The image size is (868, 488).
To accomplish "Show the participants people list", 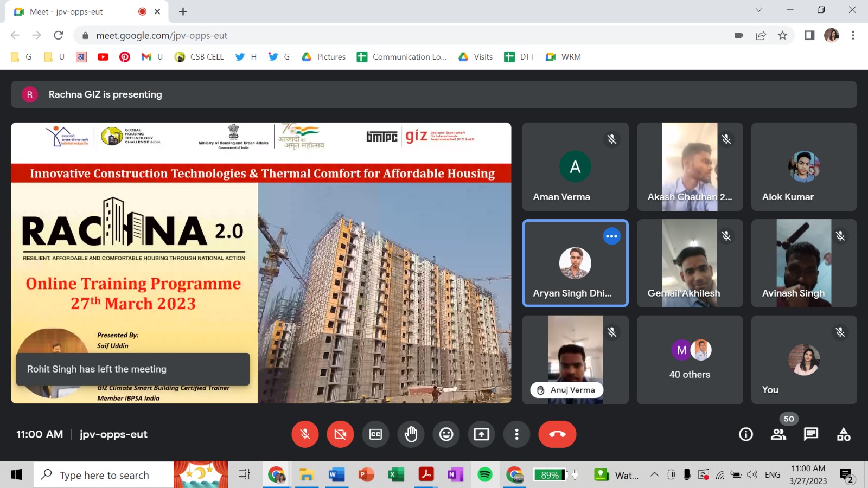I will pyautogui.click(x=778, y=434).
